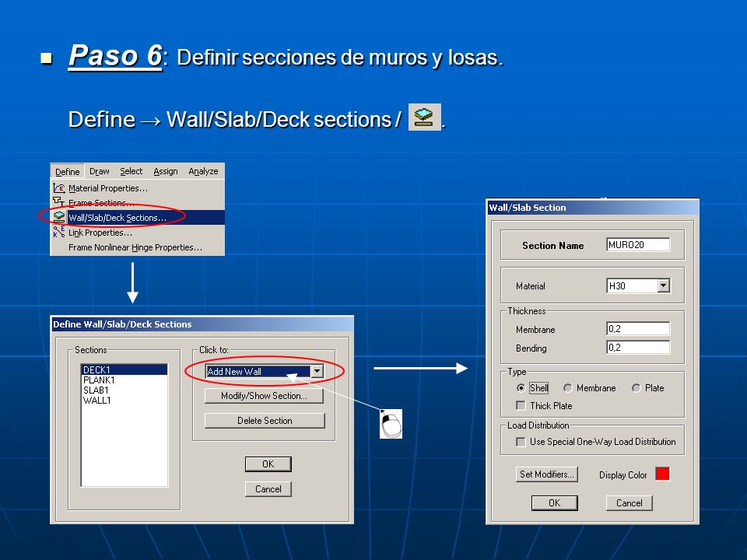Enable the Thick Plate checkbox
Image resolution: width=747 pixels, height=560 pixels.
[521, 406]
